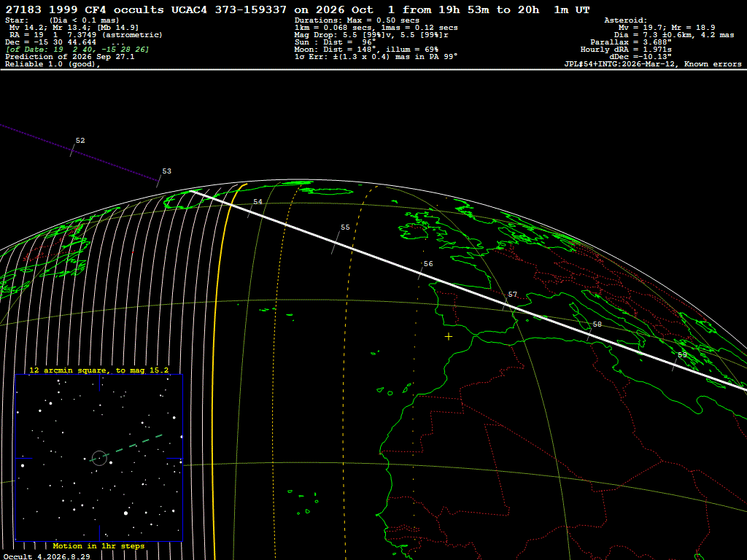Select time marker 58 on the path
This screenshot has height=560, width=747.
[x=597, y=324]
